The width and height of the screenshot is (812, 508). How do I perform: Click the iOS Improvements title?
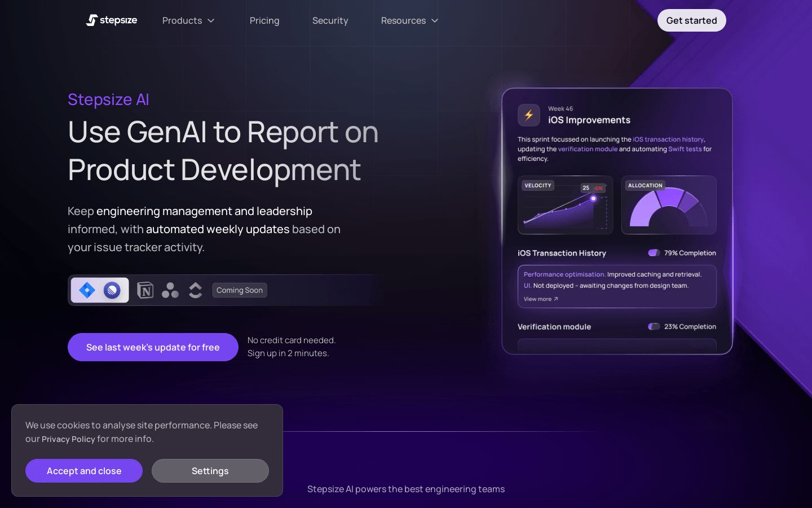(x=589, y=120)
